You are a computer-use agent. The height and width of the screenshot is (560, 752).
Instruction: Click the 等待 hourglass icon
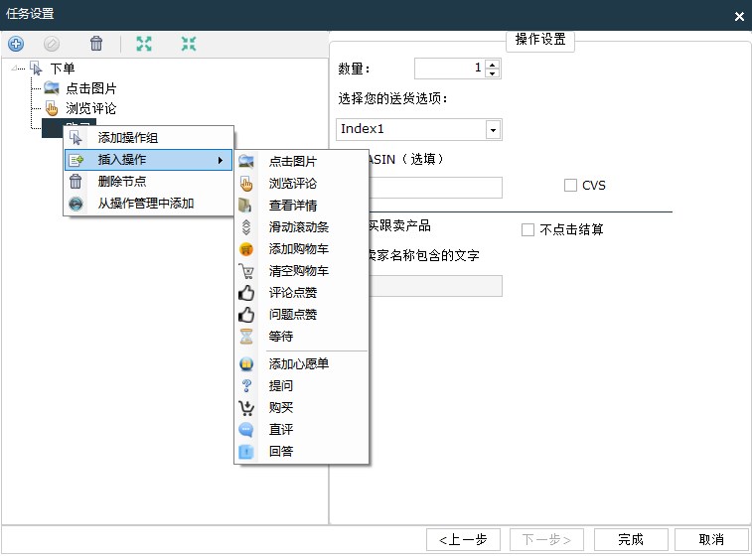click(246, 336)
